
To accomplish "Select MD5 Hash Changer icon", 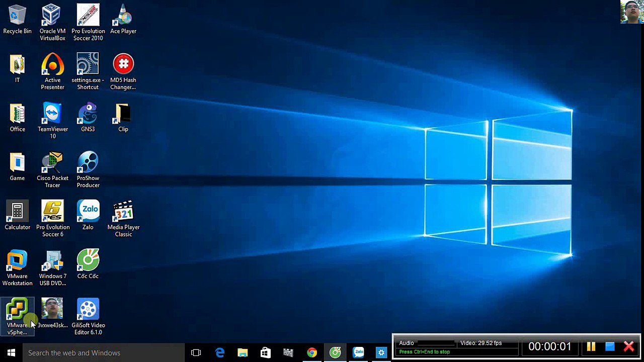I will coord(123,72).
